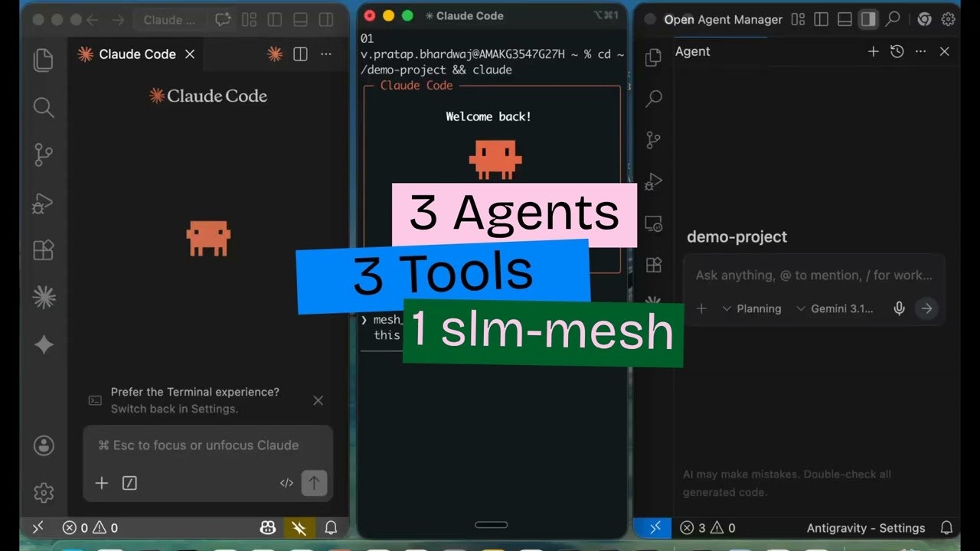Send prompt with Claude arrow button
Screen dimensions: 980x551
[314, 483]
